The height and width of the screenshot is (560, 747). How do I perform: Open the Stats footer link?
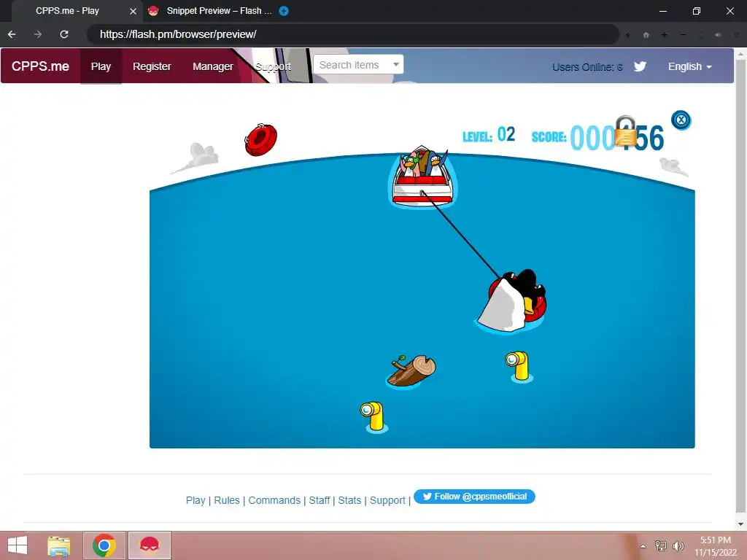coord(349,500)
